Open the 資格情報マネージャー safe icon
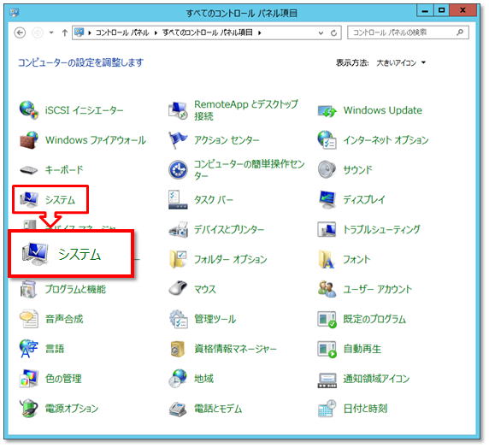489x448 pixels. tap(178, 349)
